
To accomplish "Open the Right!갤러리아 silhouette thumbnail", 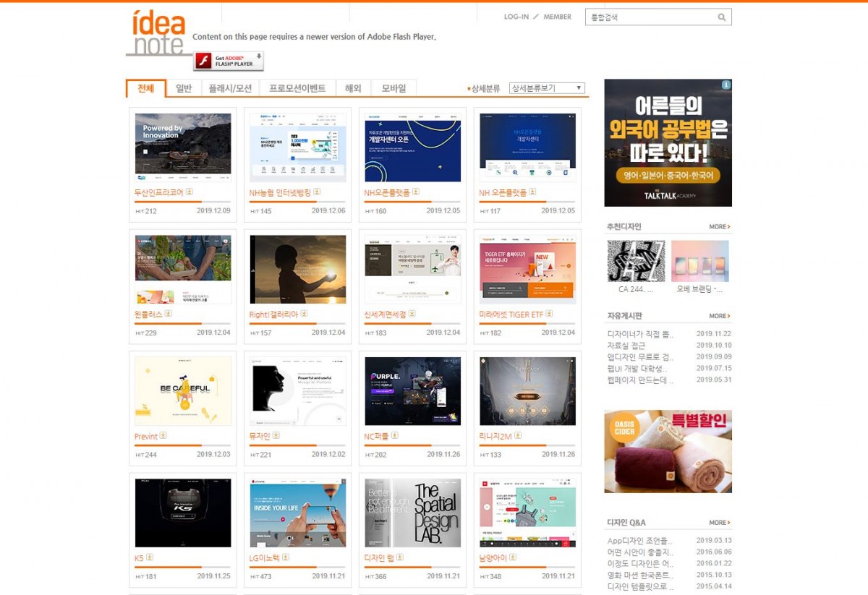I will click(298, 269).
